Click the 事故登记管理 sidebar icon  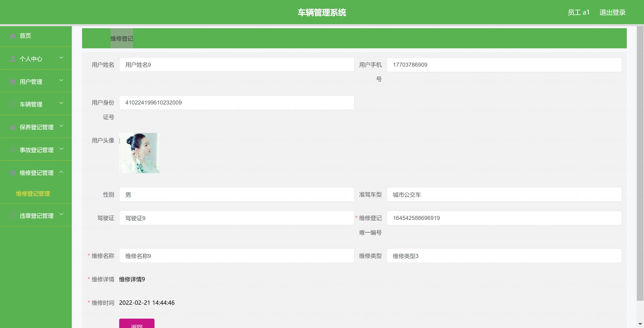coord(13,150)
